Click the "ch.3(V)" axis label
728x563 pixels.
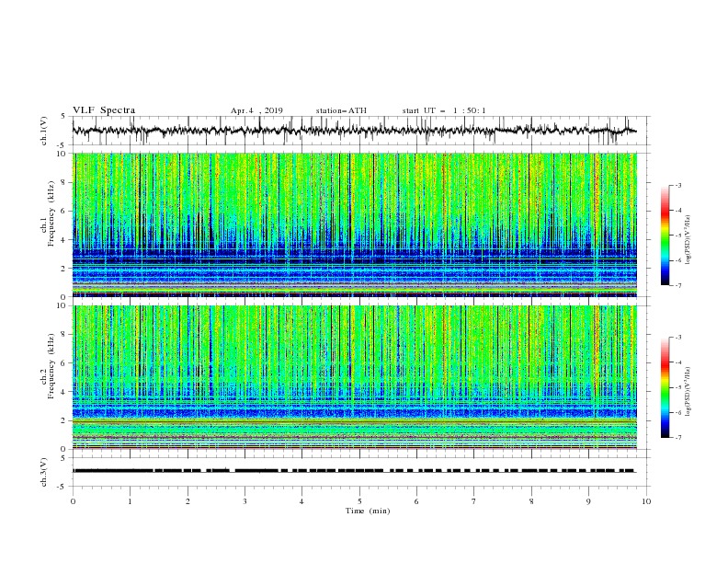click(x=44, y=472)
